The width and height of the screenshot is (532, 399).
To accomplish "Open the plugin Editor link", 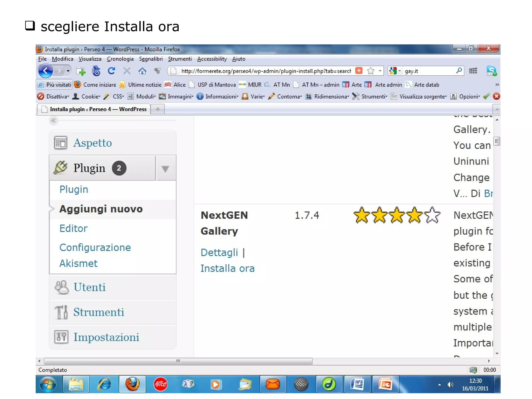I will coord(74,228).
